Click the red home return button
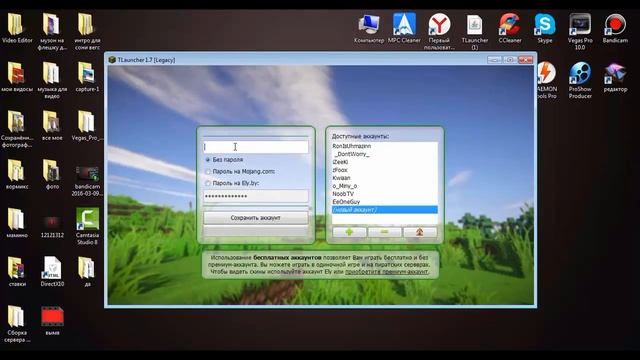640x360 pixels. [420, 232]
